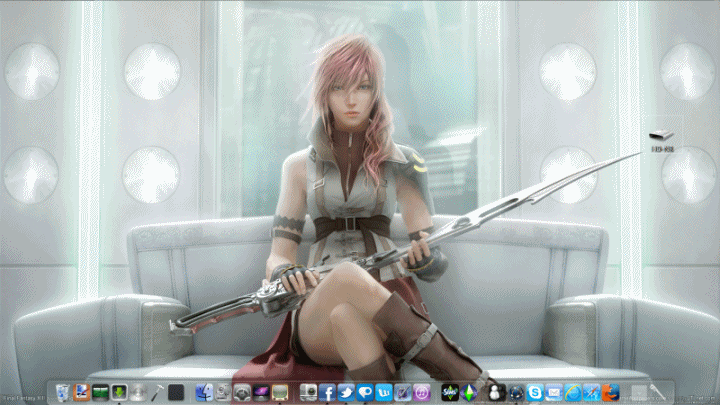Launch Internet Explorer from the dock
This screenshot has width=720, height=405.
(573, 393)
